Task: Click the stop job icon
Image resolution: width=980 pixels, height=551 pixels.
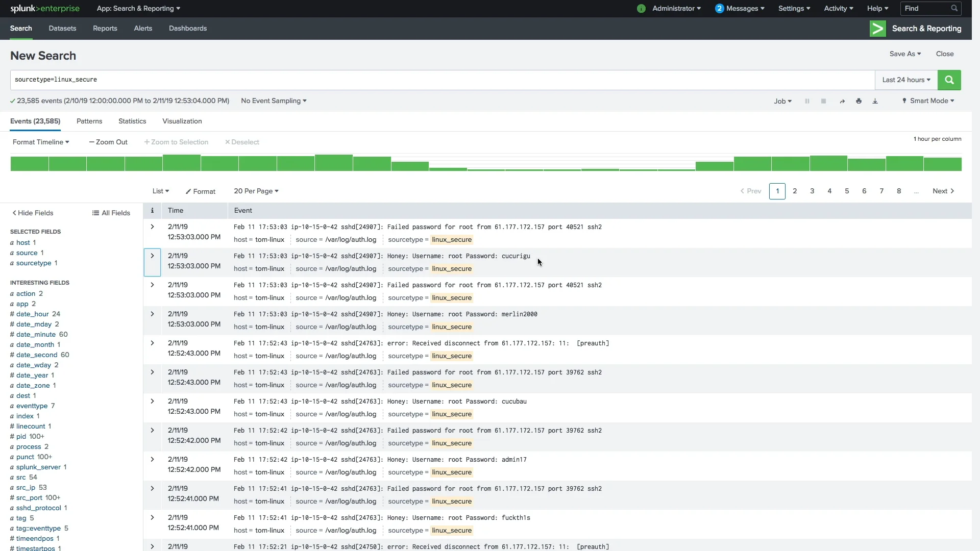Action: [823, 100]
